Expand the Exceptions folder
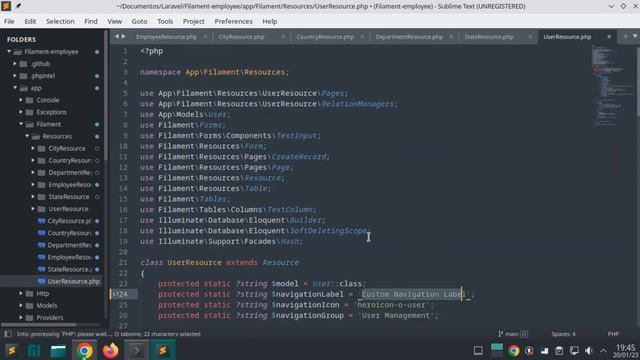640x360 pixels. coord(21,112)
